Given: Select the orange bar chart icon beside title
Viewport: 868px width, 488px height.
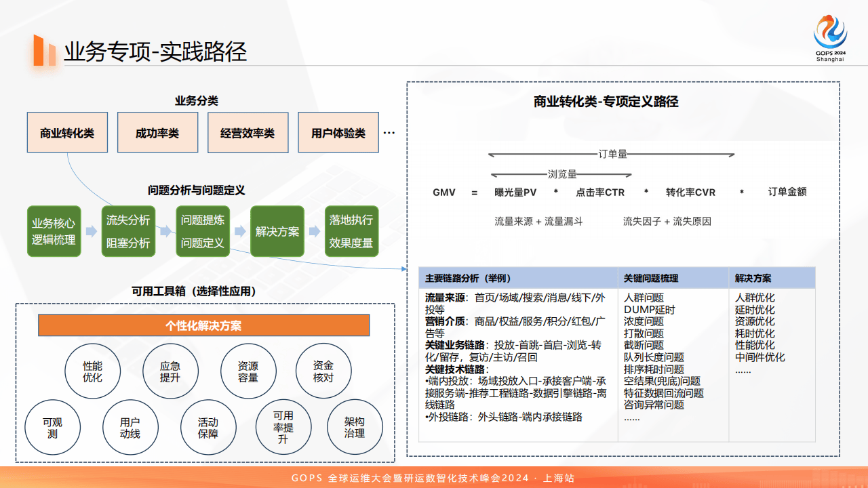Looking at the screenshot, I should coord(42,48).
